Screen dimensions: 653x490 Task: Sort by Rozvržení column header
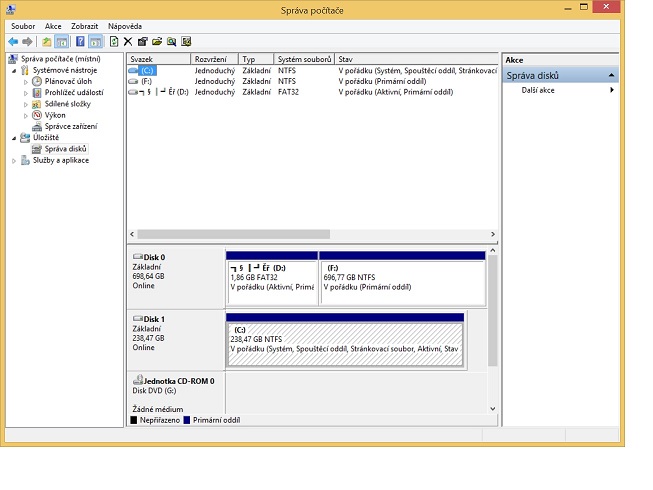click(214, 59)
